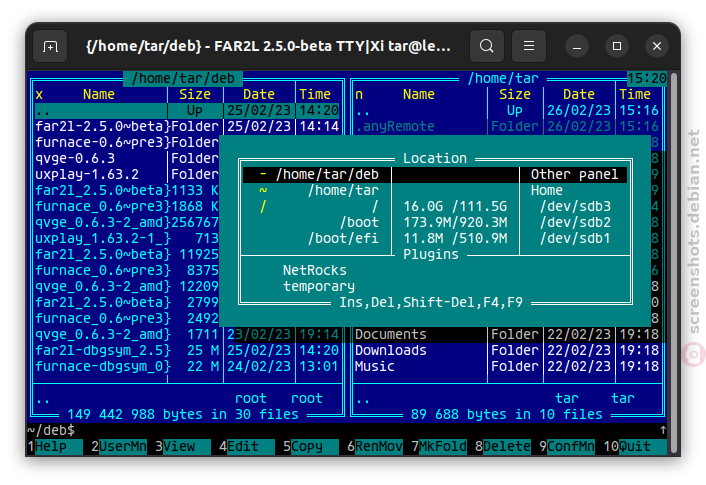The image size is (706, 485).
Task: Click left panel Size column header
Action: [195, 95]
